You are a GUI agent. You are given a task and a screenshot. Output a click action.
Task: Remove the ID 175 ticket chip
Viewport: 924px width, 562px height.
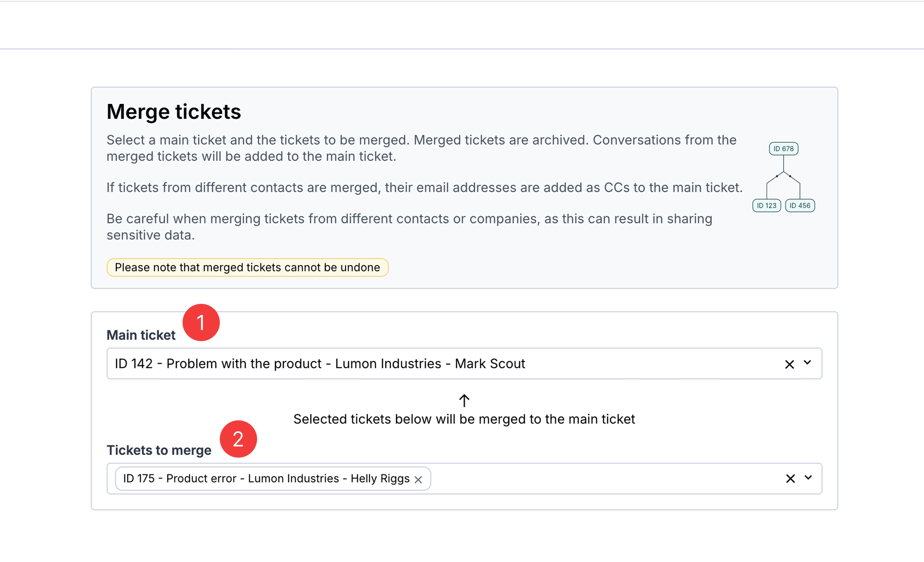click(x=418, y=479)
